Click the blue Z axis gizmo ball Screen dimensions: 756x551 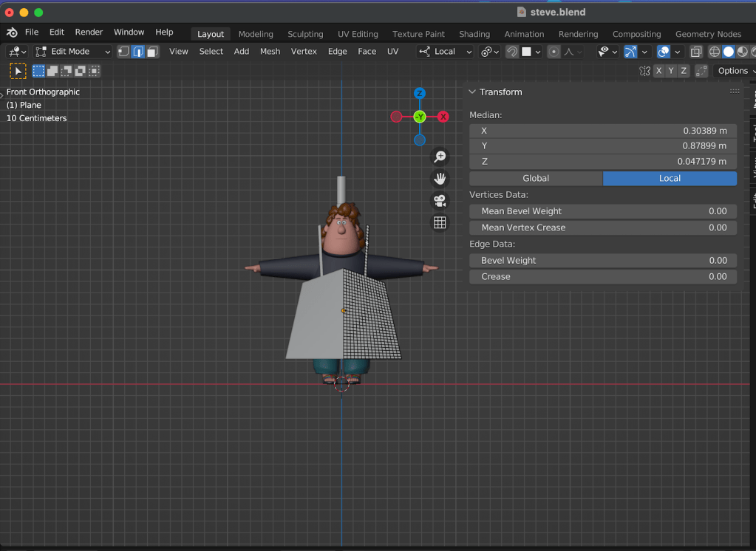(x=419, y=93)
